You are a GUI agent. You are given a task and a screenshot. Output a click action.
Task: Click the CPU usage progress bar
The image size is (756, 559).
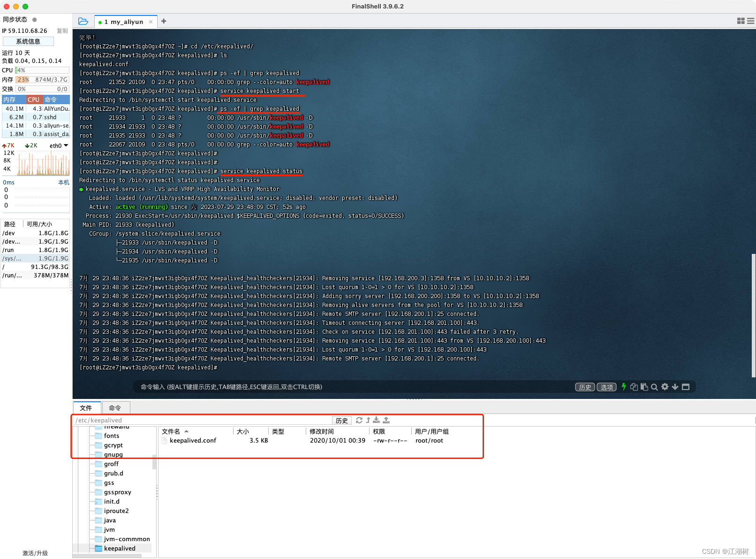point(42,70)
